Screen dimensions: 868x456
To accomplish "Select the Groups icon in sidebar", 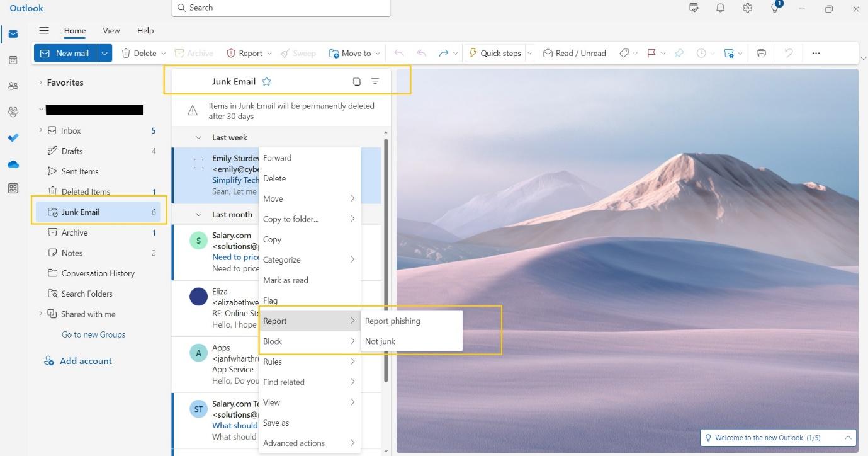I will point(13,111).
